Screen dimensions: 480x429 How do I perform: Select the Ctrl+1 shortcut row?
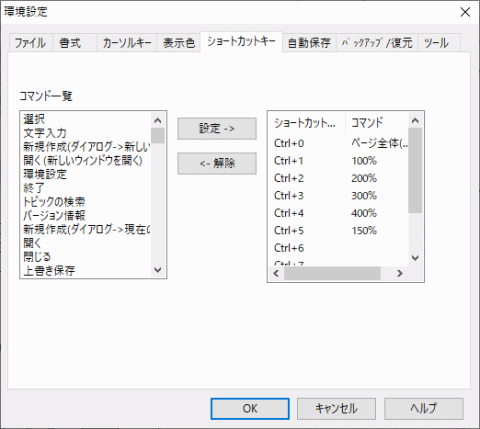338,161
